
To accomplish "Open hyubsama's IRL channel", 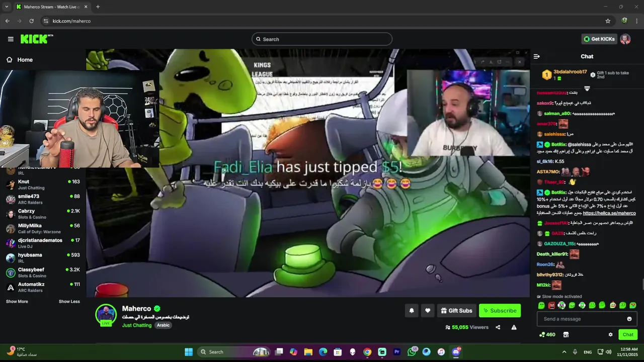I will (43, 258).
